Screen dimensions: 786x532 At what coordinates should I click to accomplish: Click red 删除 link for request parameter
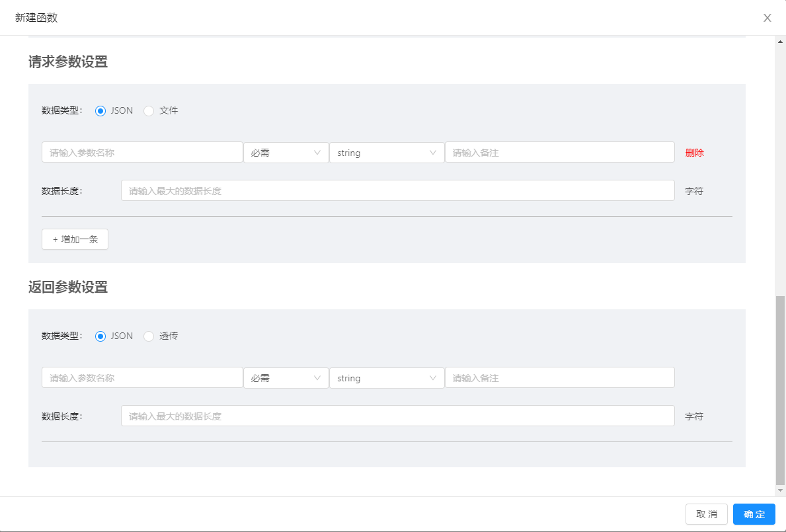694,153
